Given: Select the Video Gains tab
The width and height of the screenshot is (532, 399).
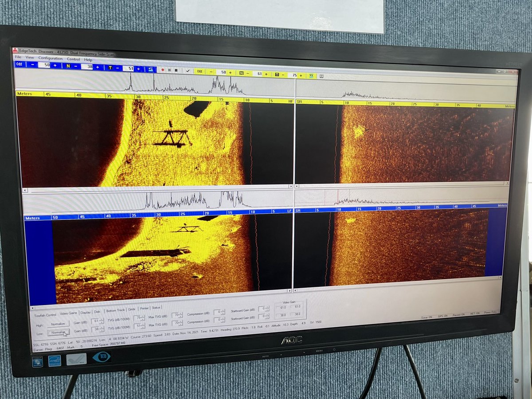Looking at the screenshot, I should [x=68, y=313].
